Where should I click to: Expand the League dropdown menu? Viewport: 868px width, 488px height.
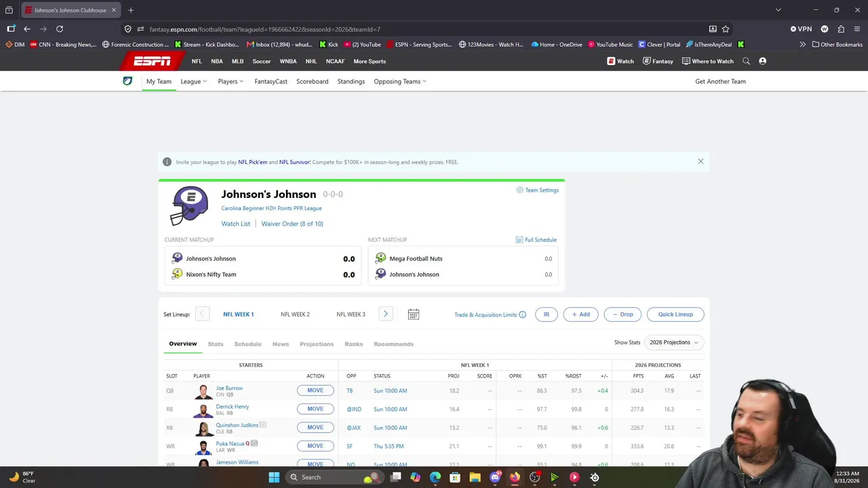[193, 81]
